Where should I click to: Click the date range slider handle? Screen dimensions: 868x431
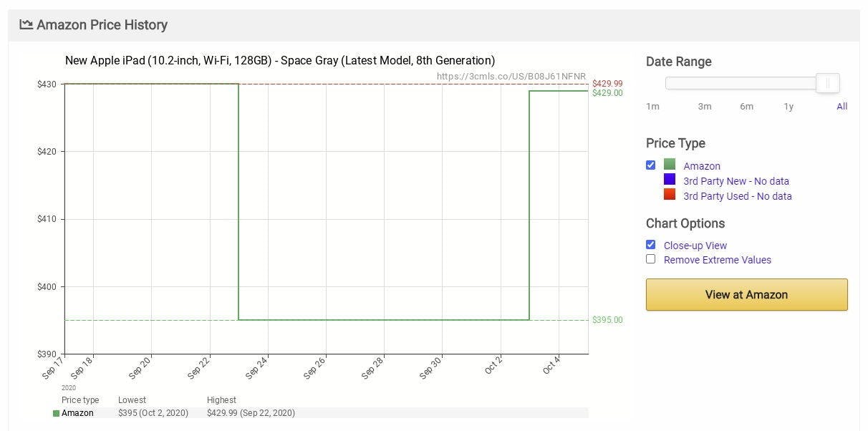point(828,83)
